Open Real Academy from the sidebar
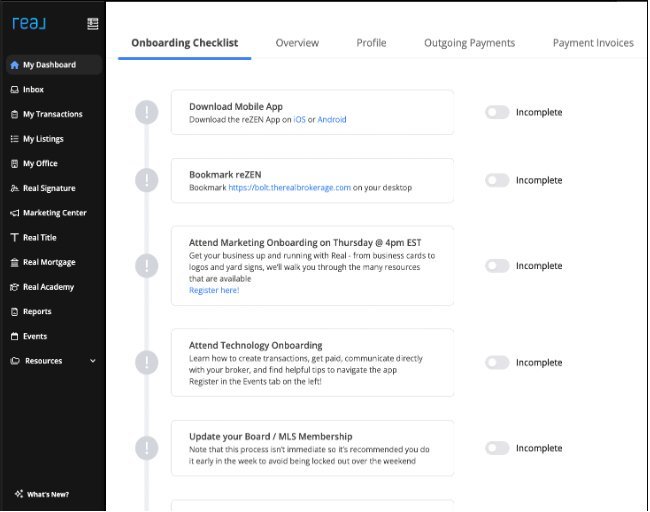The image size is (650, 512). (x=49, y=287)
